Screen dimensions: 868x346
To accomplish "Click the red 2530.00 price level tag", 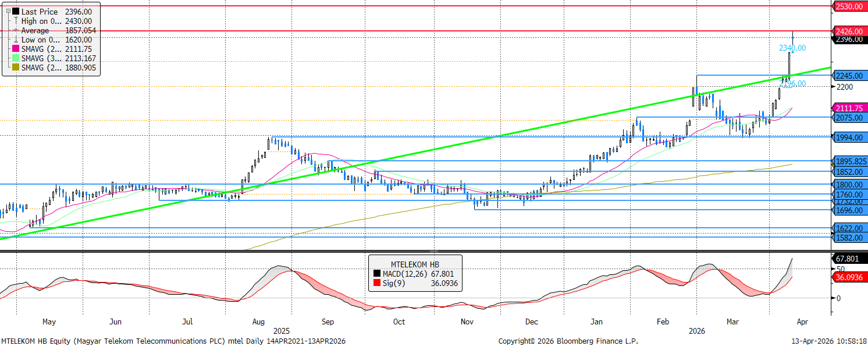I will [849, 6].
